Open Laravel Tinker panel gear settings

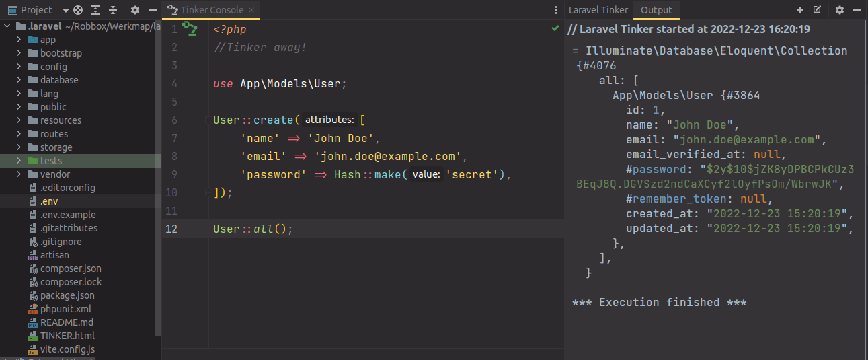pyautogui.click(x=840, y=10)
